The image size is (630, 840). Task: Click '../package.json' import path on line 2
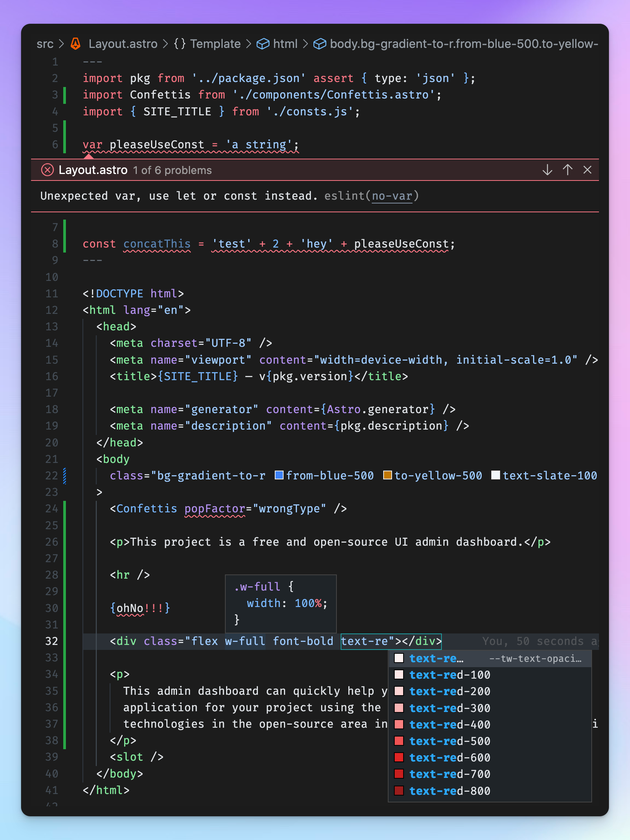tap(248, 78)
